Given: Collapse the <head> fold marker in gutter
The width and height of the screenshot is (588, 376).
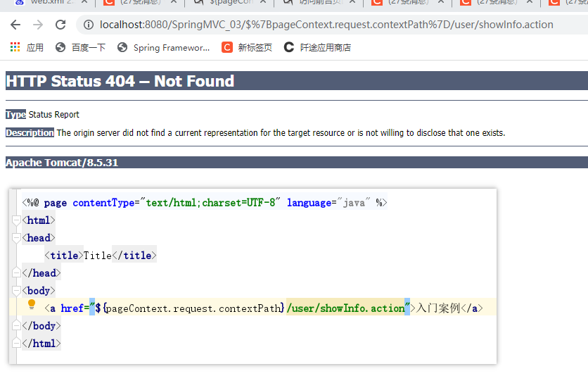Looking at the screenshot, I should [16, 238].
